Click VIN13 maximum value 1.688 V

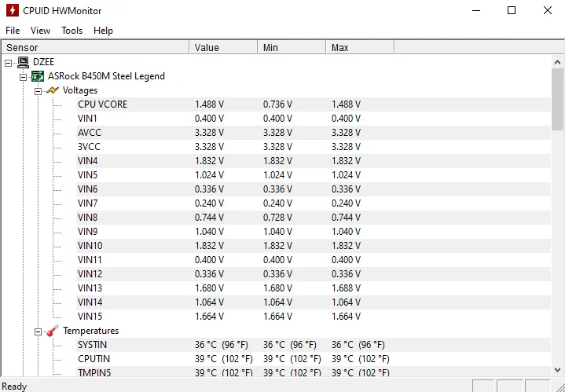point(346,288)
